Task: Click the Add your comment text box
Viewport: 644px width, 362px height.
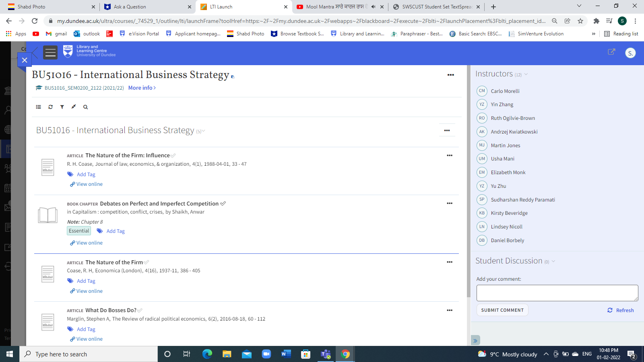Action: [x=557, y=293]
